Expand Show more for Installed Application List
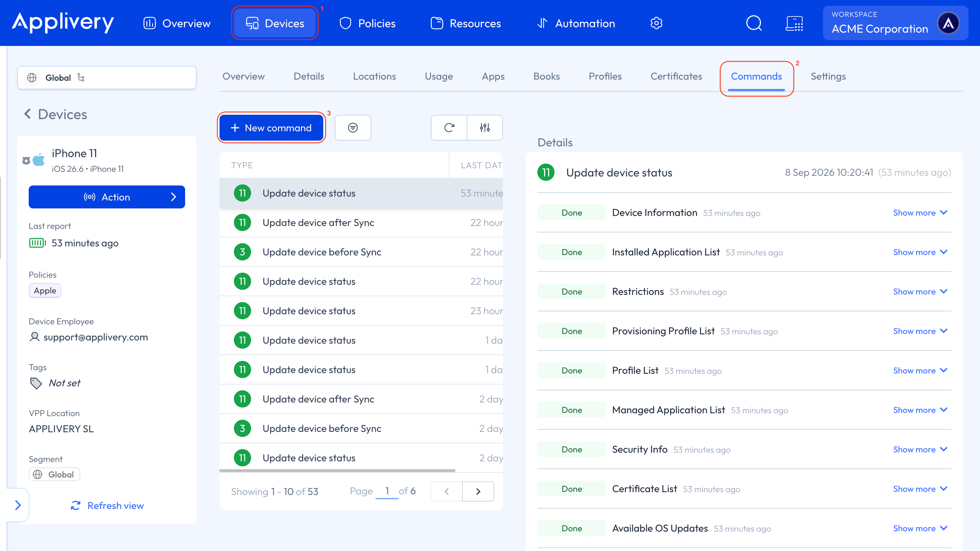 (x=920, y=252)
